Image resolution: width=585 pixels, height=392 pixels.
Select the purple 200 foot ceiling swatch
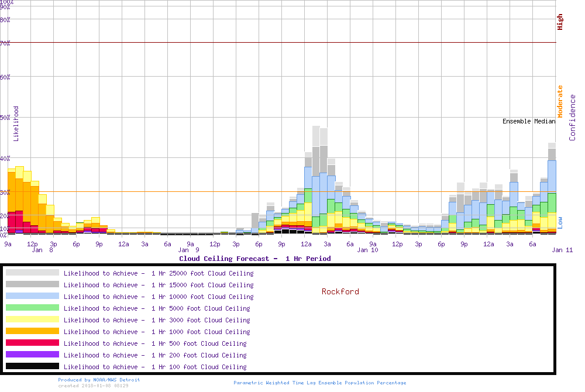32,355
